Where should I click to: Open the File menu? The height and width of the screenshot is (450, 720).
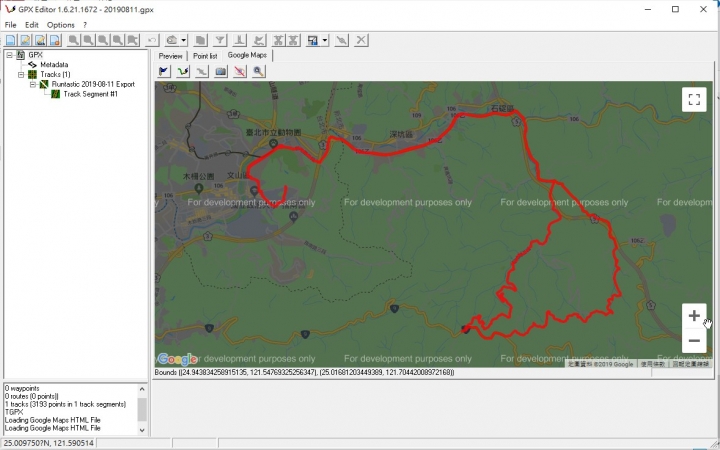coord(10,25)
